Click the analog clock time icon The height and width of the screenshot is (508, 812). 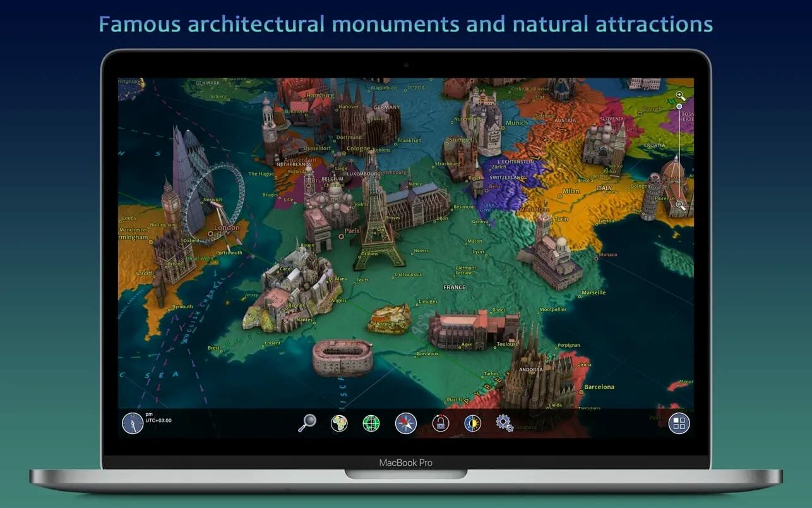[x=133, y=423]
